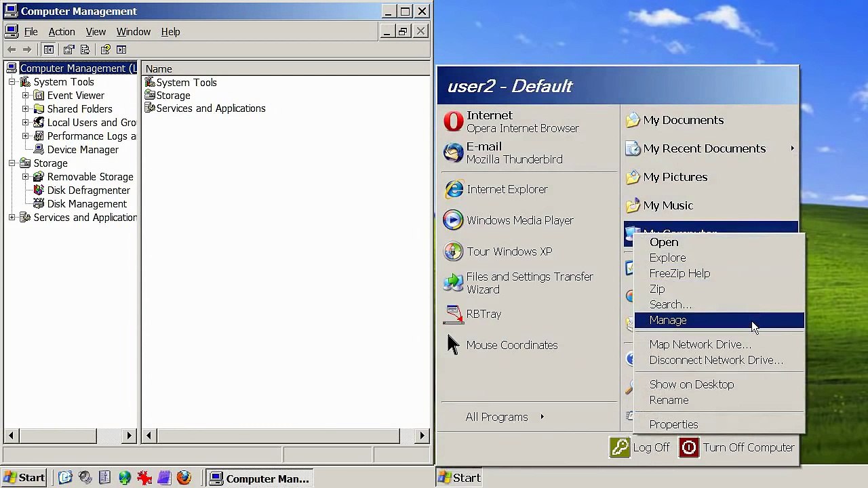Click the Properties toolbar icon

[x=68, y=49]
